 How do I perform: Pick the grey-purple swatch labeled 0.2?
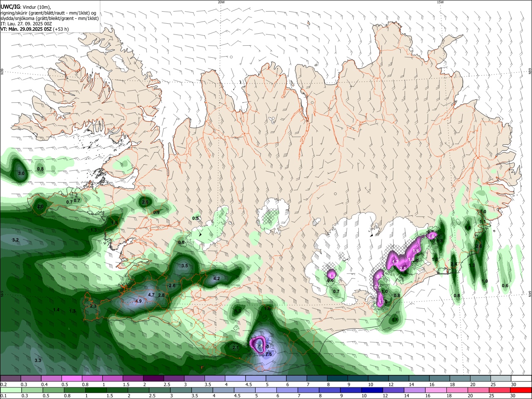tap(10, 379)
